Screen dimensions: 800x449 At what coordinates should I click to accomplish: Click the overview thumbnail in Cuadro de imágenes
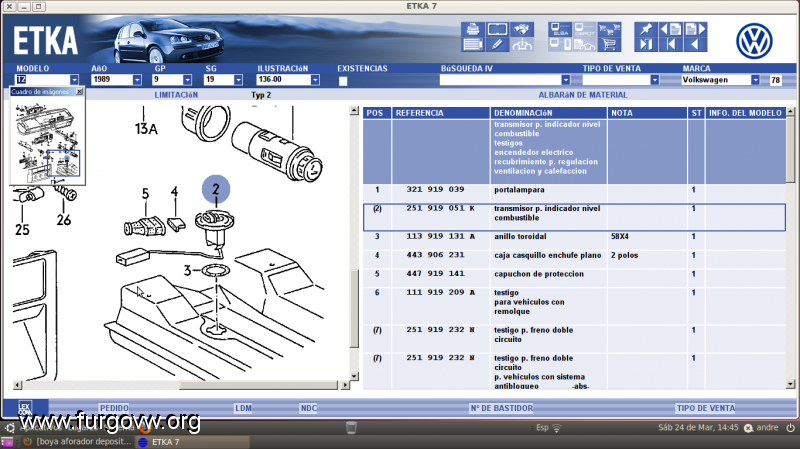pyautogui.click(x=47, y=142)
